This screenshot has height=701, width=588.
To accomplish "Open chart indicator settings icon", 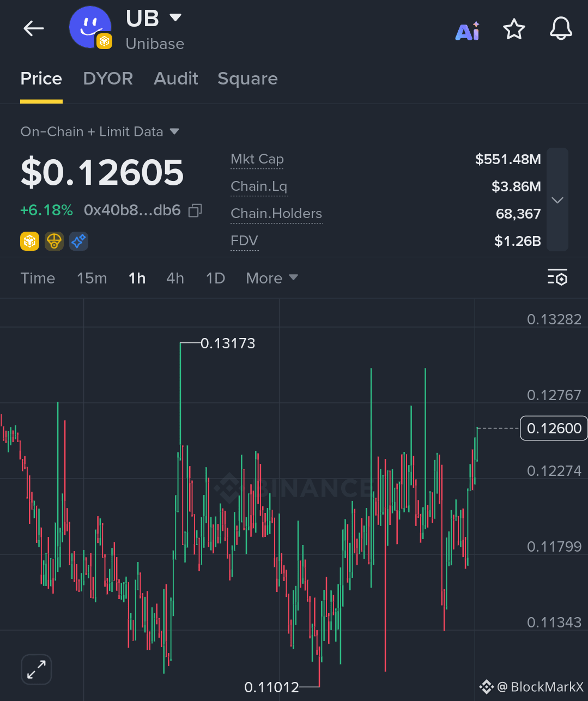I will click(557, 277).
